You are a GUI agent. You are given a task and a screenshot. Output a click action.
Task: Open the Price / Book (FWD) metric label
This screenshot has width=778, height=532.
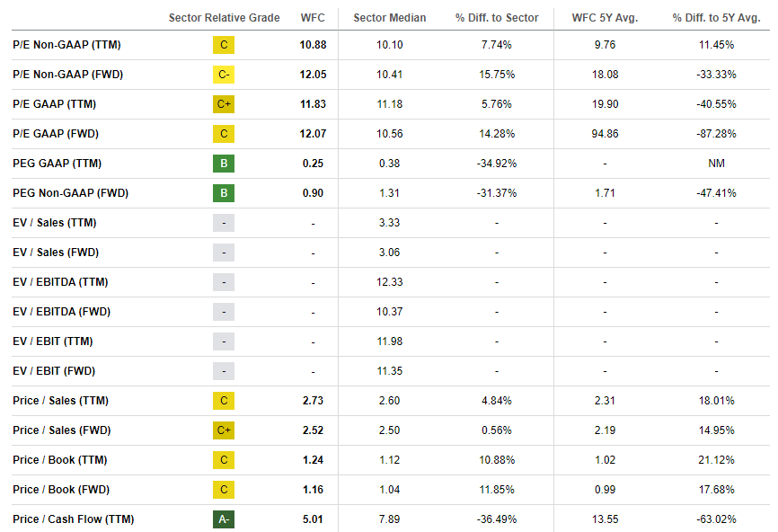[60, 490]
